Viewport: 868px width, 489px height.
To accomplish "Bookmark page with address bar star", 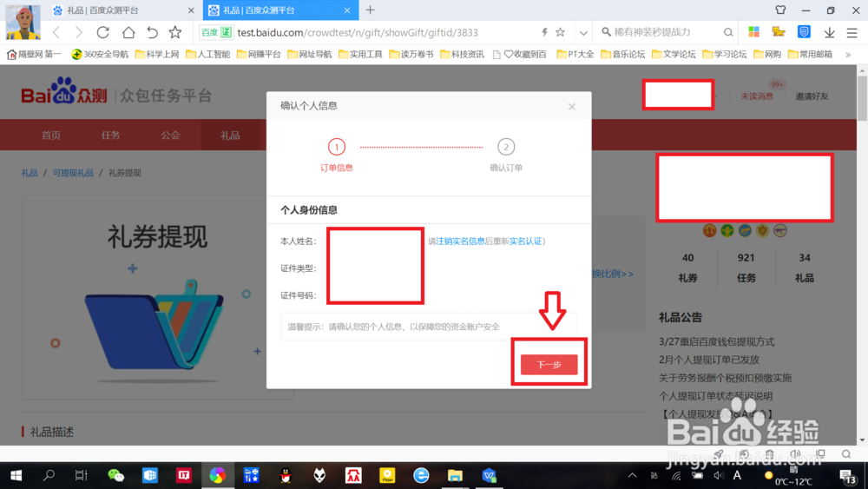I will click(x=560, y=32).
